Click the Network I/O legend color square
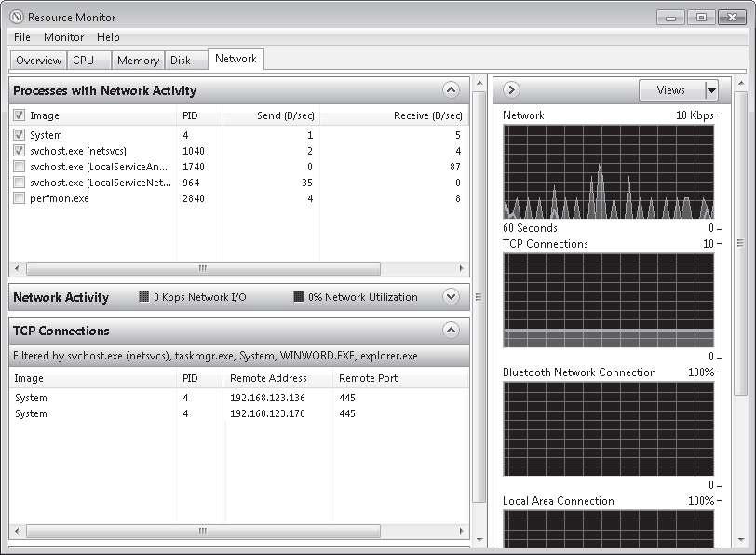This screenshot has width=756, height=555. tap(143, 297)
